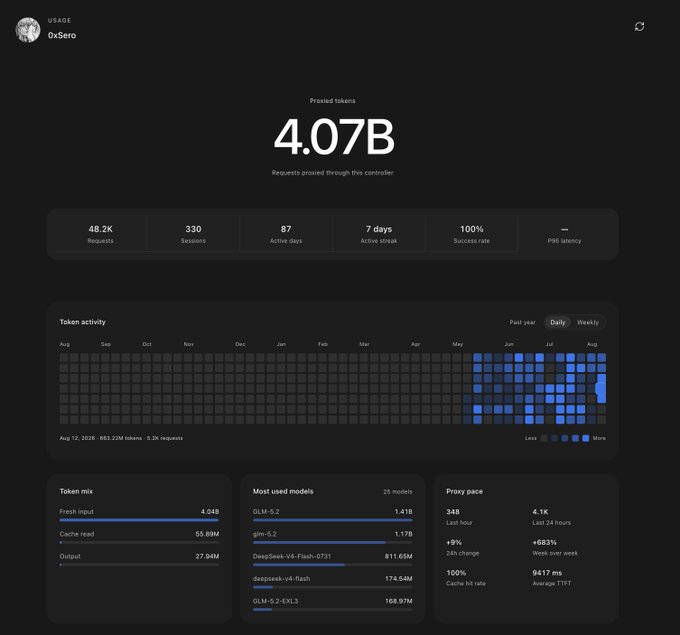Select the 100% Success rate stat
The image size is (680, 635).
click(471, 234)
